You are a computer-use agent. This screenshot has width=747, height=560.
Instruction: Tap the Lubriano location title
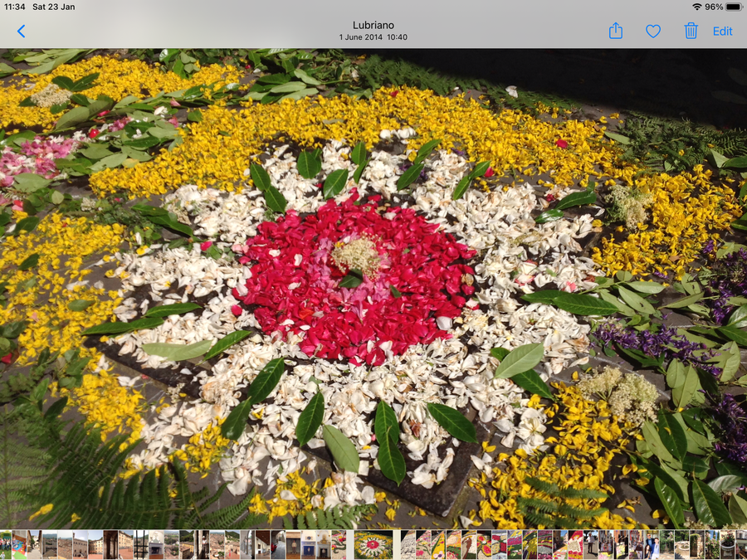point(373,25)
